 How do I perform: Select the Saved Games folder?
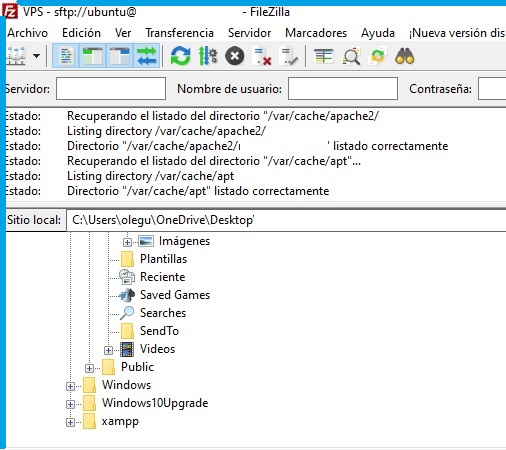click(175, 295)
